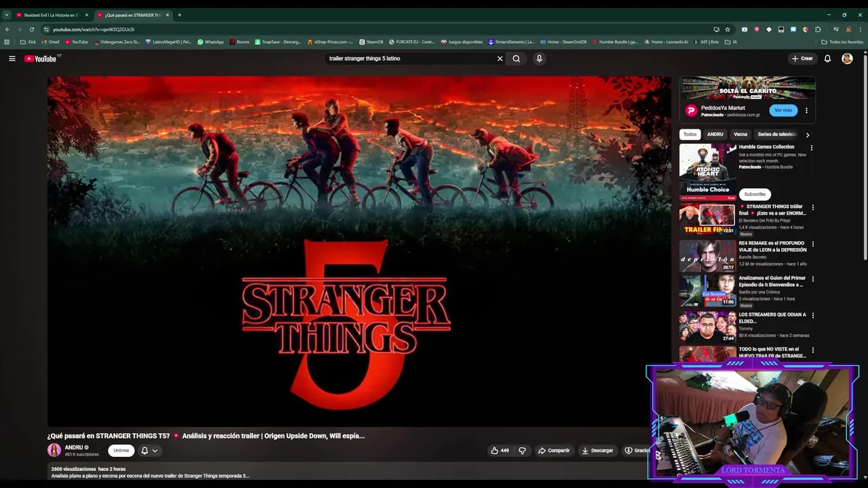Open the tab search dropdown arrow

pyautogui.click(x=7, y=15)
